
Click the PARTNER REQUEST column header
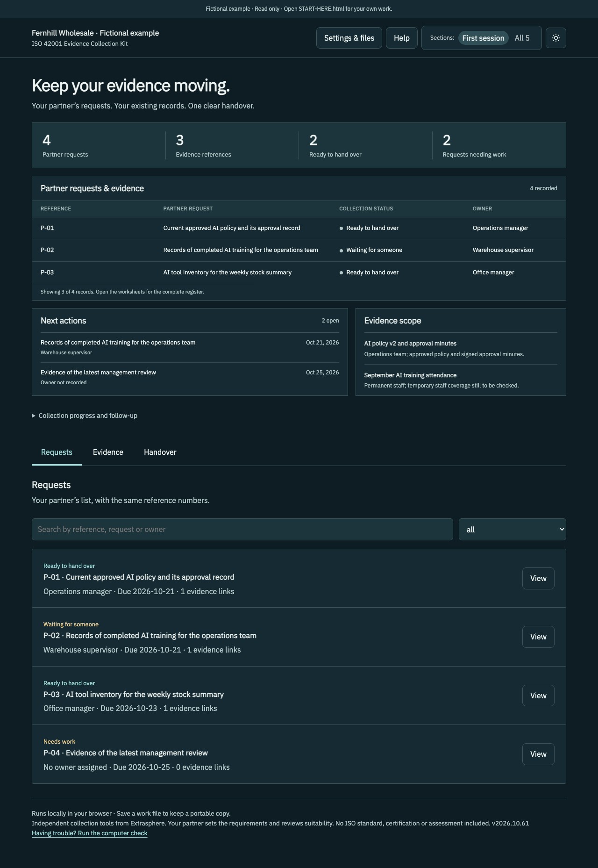pyautogui.click(x=188, y=208)
